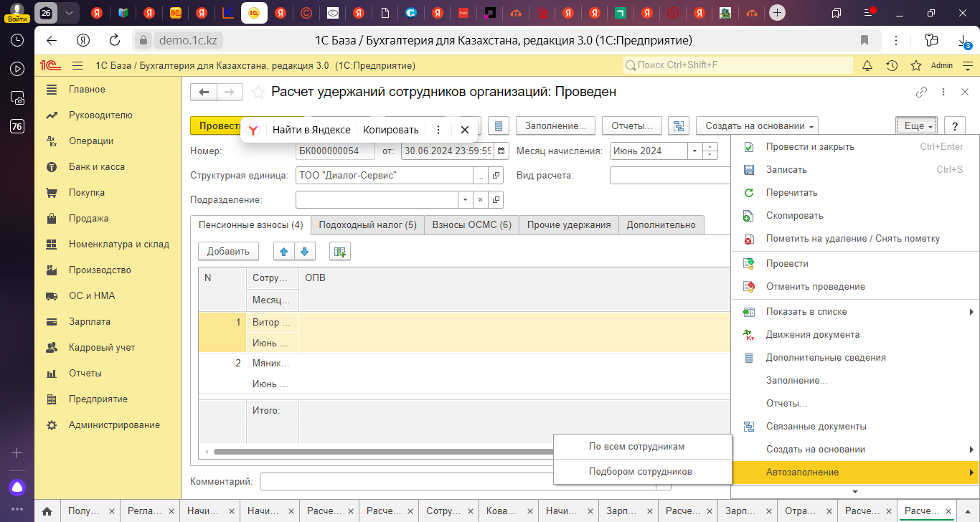This screenshot has height=522, width=980.
Task: Switch to the Подоходный налог tab
Action: [x=367, y=224]
